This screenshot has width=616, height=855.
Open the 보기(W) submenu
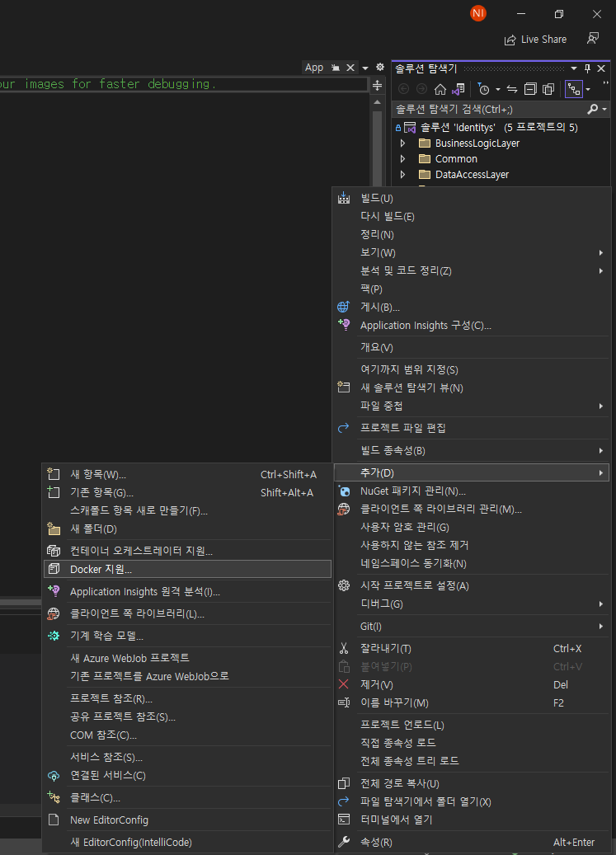472,252
